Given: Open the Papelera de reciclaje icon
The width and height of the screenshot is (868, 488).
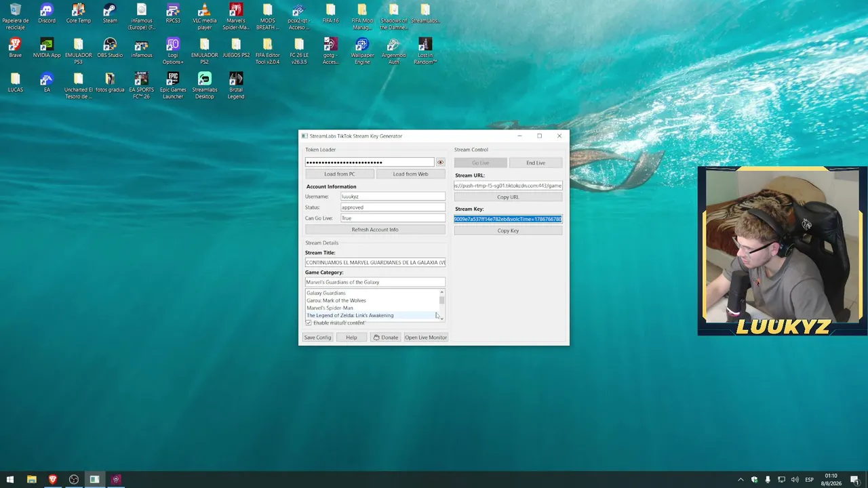Looking at the screenshot, I should pos(15,17).
